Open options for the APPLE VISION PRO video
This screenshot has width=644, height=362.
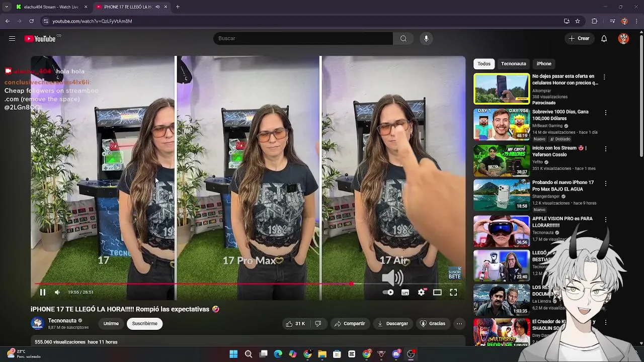[605, 220]
